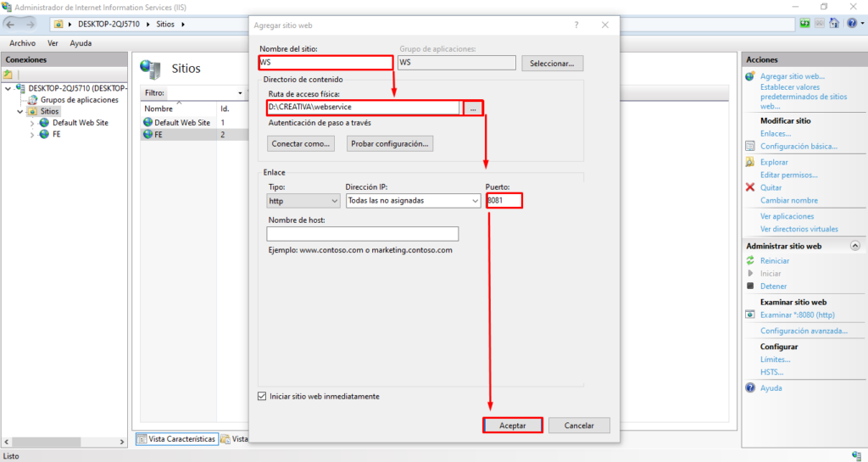Click the Examinar *:8080 browse icon
The image size is (868, 462).
[x=750, y=314]
